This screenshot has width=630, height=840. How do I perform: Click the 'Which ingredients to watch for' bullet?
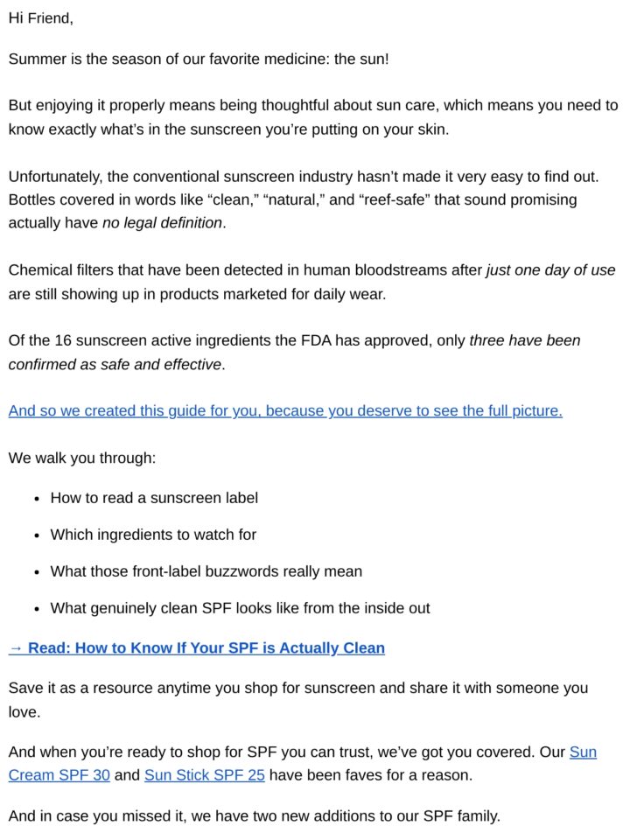coord(153,535)
